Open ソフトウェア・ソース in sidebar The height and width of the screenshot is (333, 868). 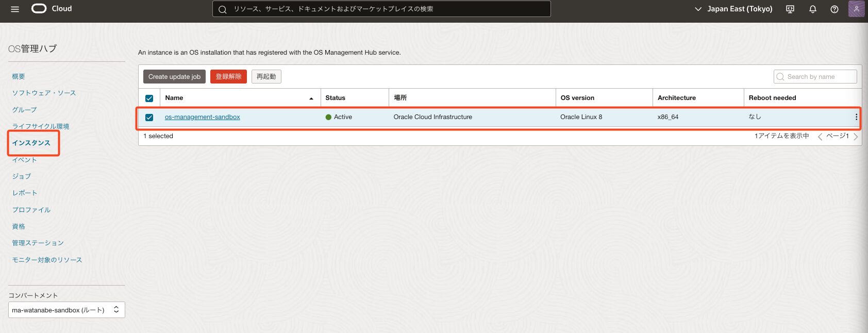[44, 93]
